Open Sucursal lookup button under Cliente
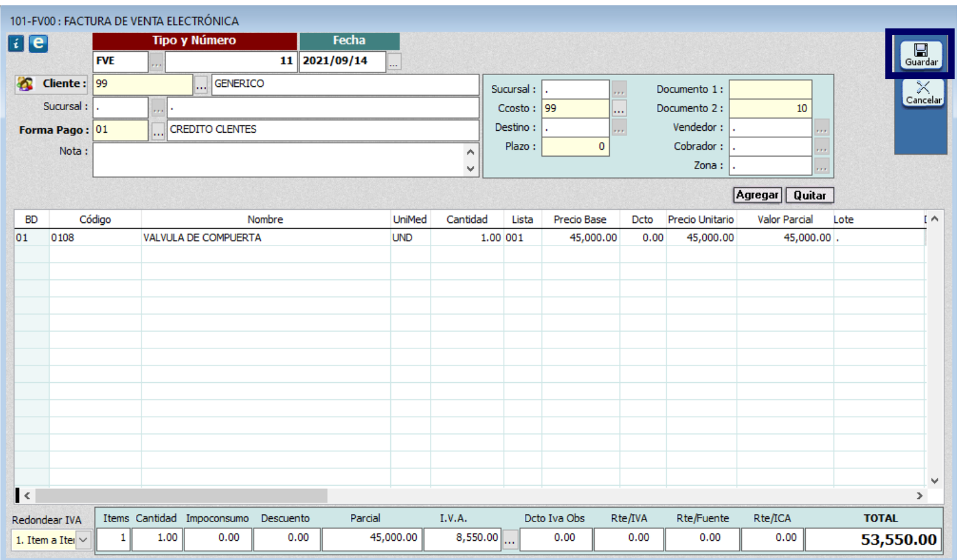The height and width of the screenshot is (560, 961). click(158, 107)
